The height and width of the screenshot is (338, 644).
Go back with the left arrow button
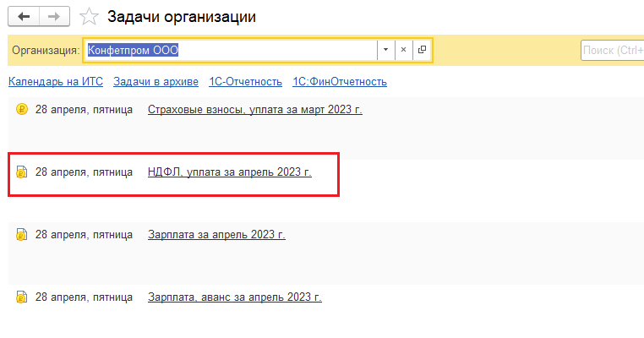(24, 16)
